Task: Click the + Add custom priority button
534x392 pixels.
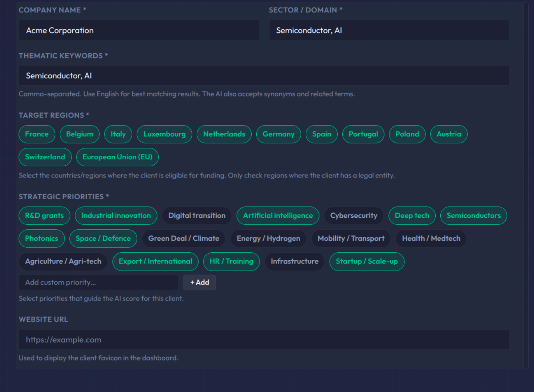Action: (x=200, y=282)
